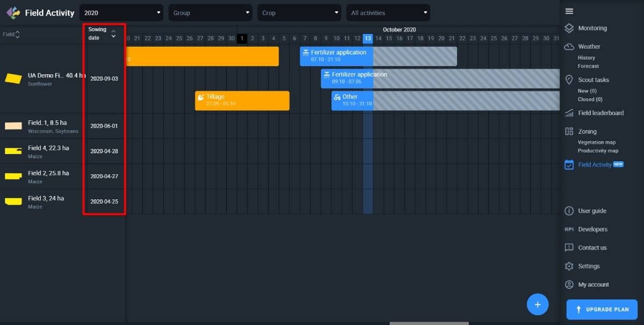
Task: Open the Vegetation map submenu item
Action: (x=596, y=142)
